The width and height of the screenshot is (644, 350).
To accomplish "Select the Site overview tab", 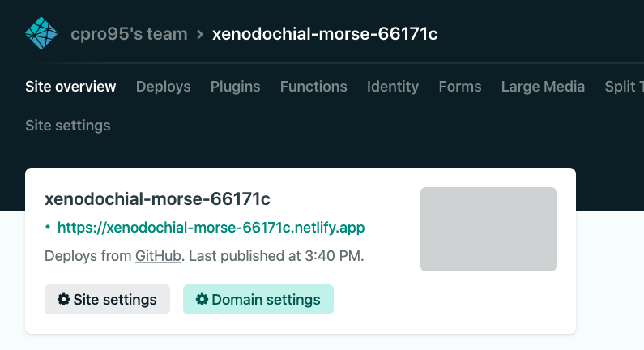I will coord(70,87).
